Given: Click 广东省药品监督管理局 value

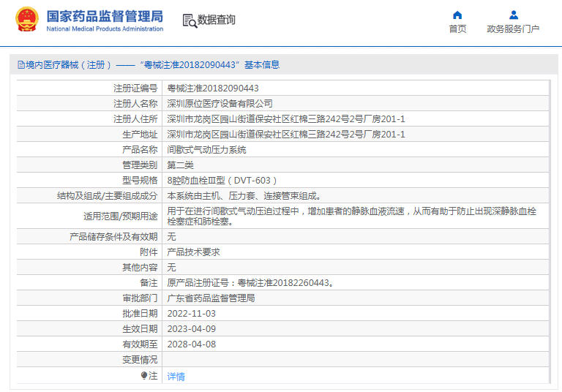Looking at the screenshot, I should (211, 298).
